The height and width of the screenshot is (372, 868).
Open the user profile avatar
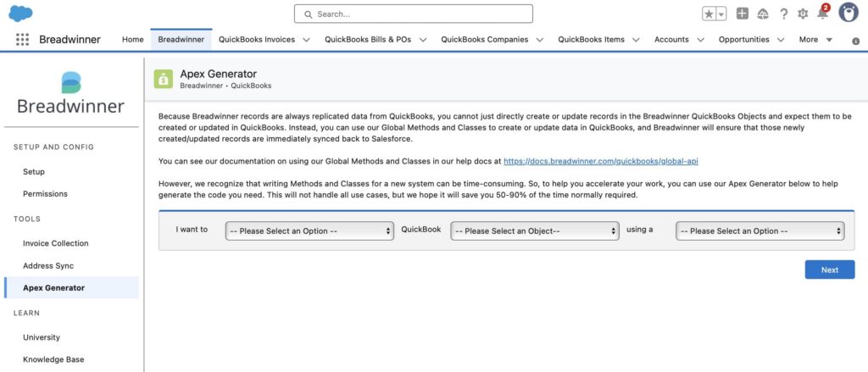pyautogui.click(x=848, y=12)
